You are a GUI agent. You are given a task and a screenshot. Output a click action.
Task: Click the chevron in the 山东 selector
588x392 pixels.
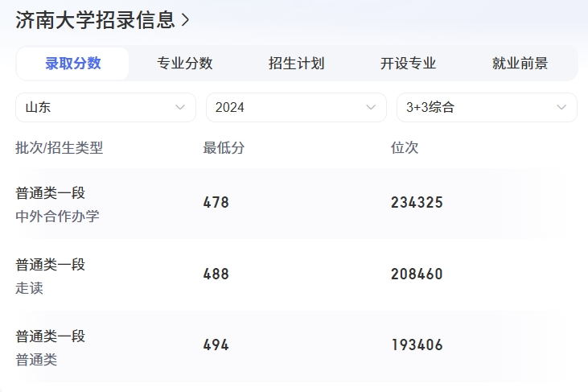[180, 107]
